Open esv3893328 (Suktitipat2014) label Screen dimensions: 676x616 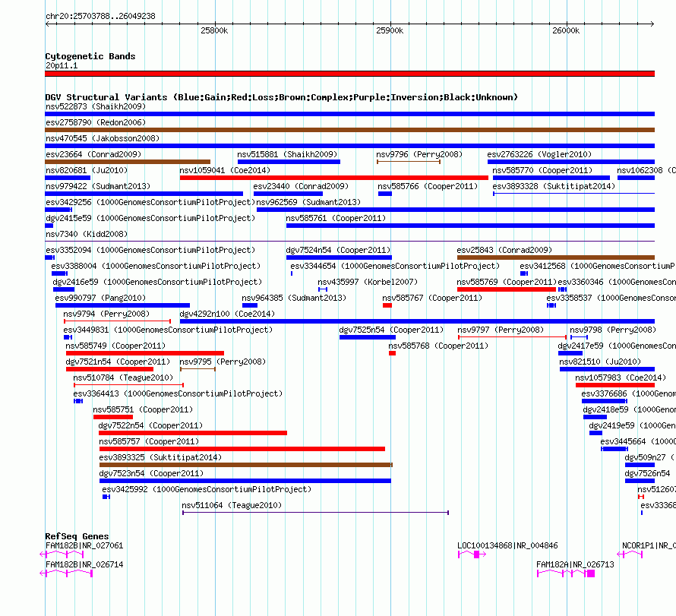tap(554, 186)
